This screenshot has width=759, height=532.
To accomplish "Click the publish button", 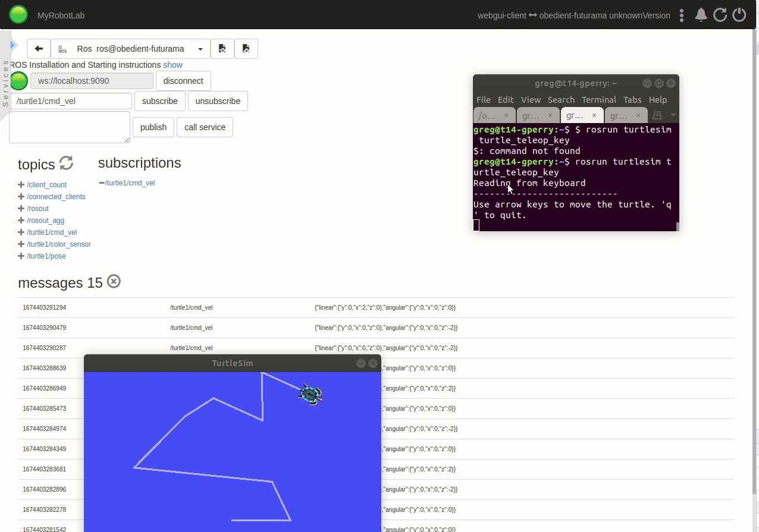I will click(x=153, y=127).
